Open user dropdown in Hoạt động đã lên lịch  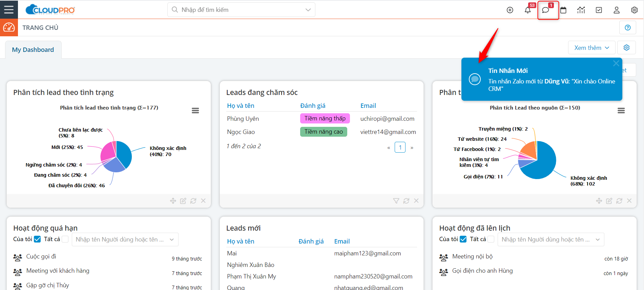(551, 239)
